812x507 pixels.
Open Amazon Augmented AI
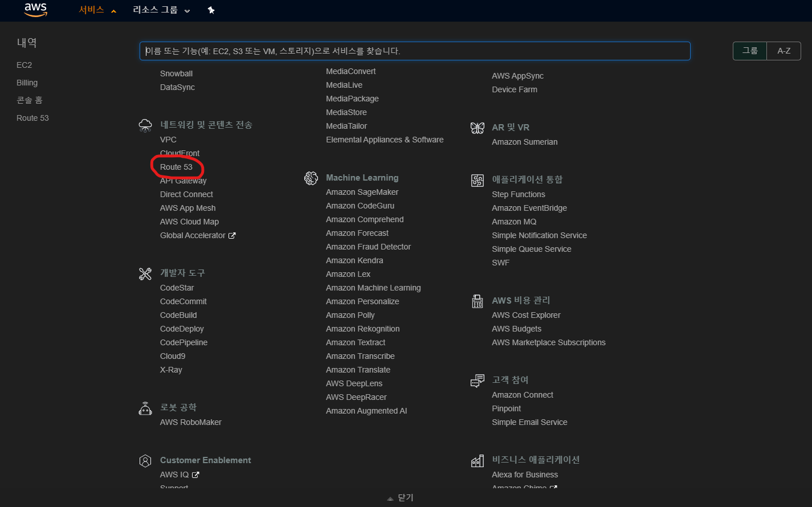coord(366,411)
